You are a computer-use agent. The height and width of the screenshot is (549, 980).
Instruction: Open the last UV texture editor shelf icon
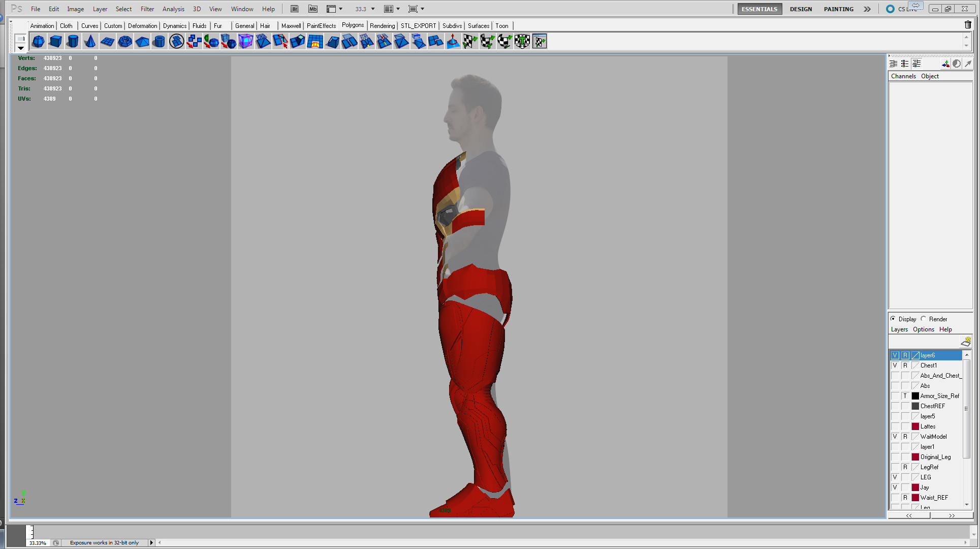click(539, 42)
